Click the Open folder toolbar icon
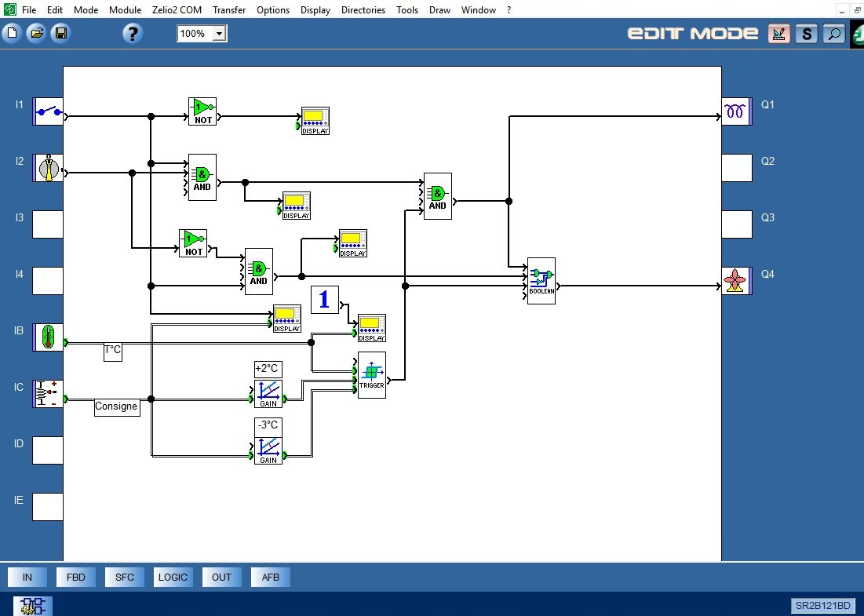This screenshot has width=864, height=616. (36, 33)
